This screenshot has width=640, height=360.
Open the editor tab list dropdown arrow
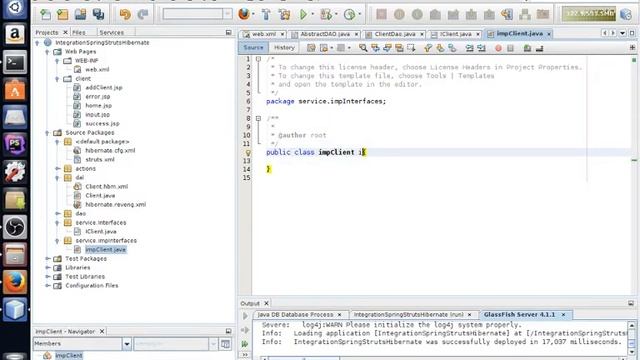pyautogui.click(x=622, y=33)
